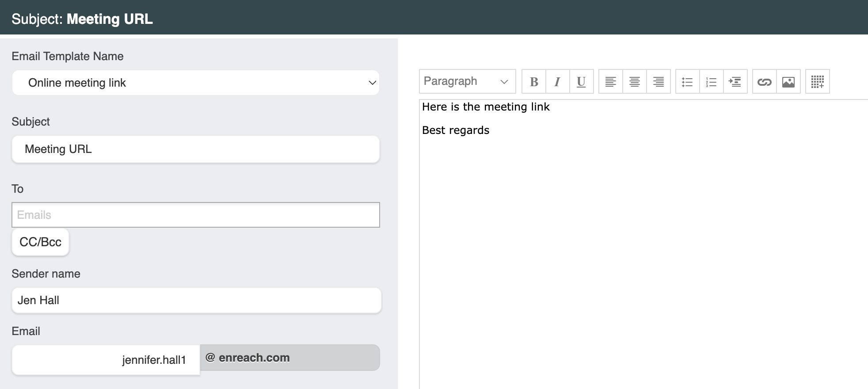868x389 pixels.
Task: Click the To emails input field
Action: click(x=195, y=215)
